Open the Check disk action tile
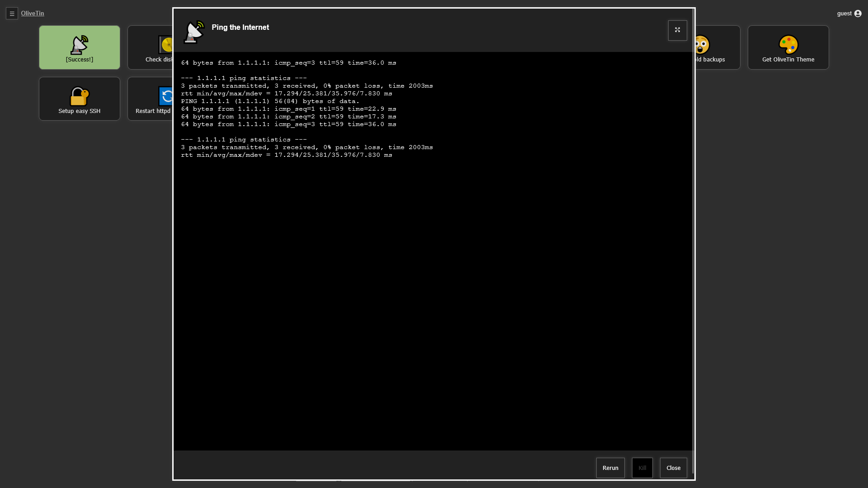The height and width of the screenshot is (488, 868). [150, 47]
